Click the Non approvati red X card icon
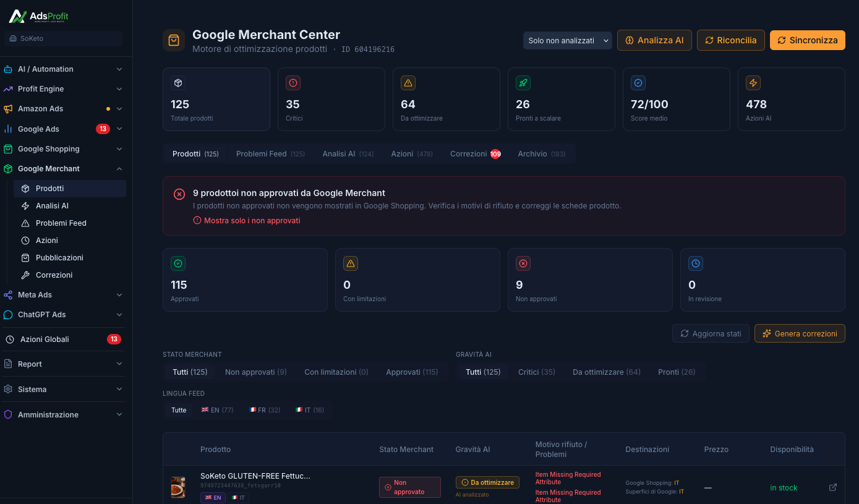 click(x=523, y=263)
